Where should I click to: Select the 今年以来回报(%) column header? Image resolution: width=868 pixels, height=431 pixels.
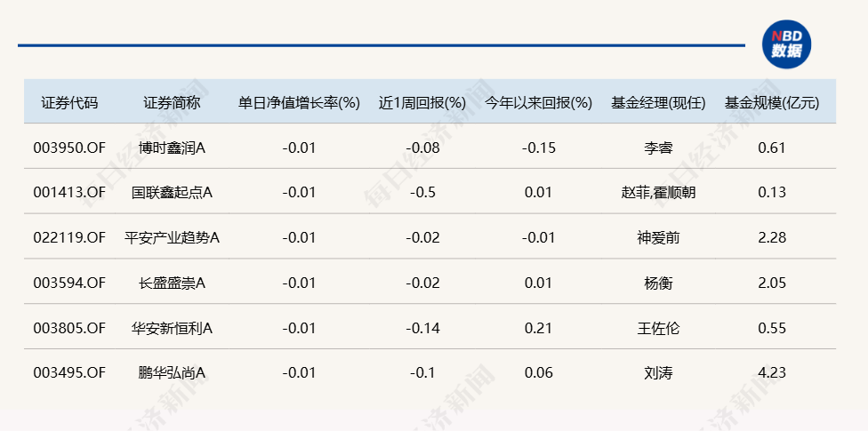tap(539, 103)
